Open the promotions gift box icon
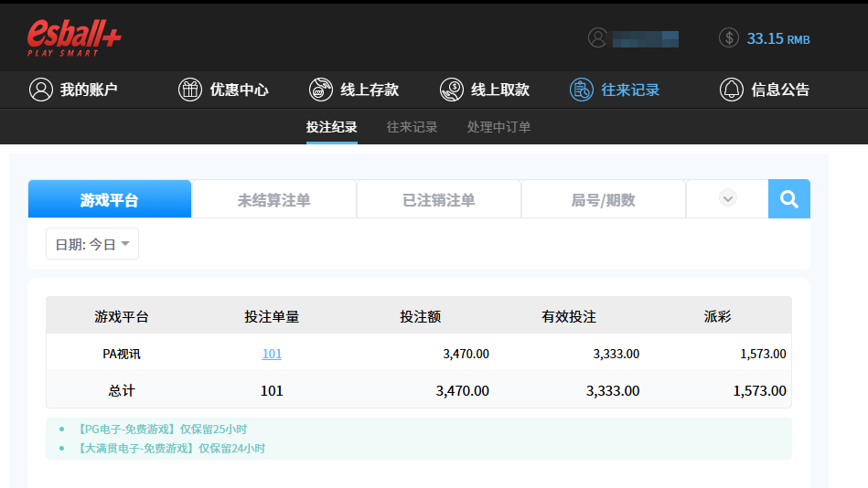Screen dimensions: 868x488 (x=189, y=90)
